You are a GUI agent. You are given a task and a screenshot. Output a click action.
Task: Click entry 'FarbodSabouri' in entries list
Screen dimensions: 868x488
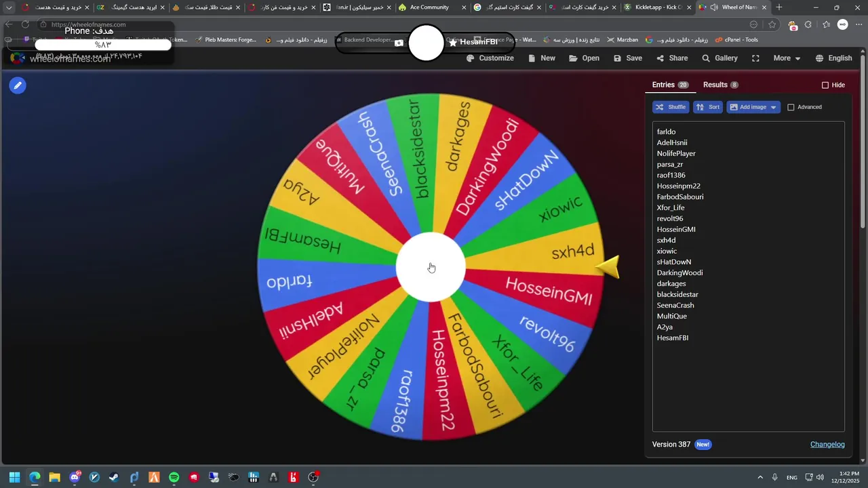pos(680,197)
